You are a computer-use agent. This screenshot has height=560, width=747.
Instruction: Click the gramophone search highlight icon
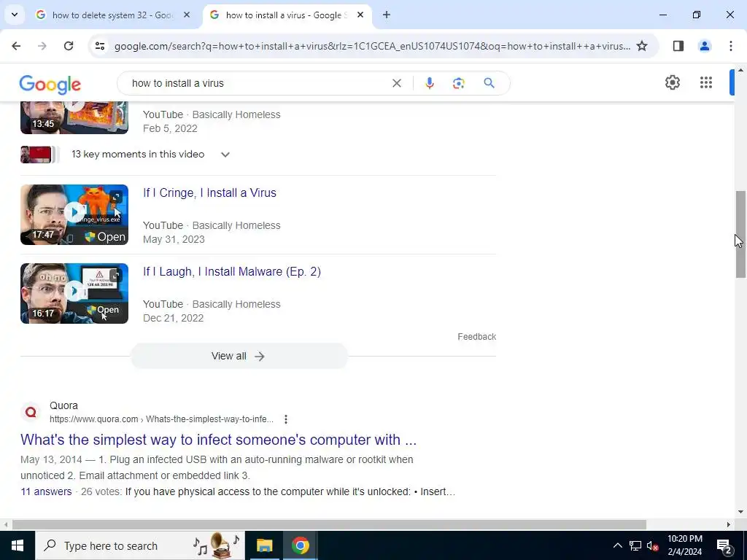217,545
